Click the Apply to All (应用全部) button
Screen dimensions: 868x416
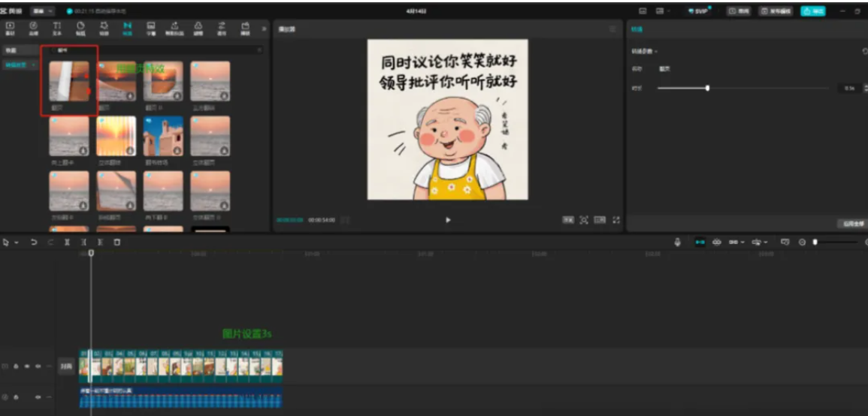pos(851,224)
